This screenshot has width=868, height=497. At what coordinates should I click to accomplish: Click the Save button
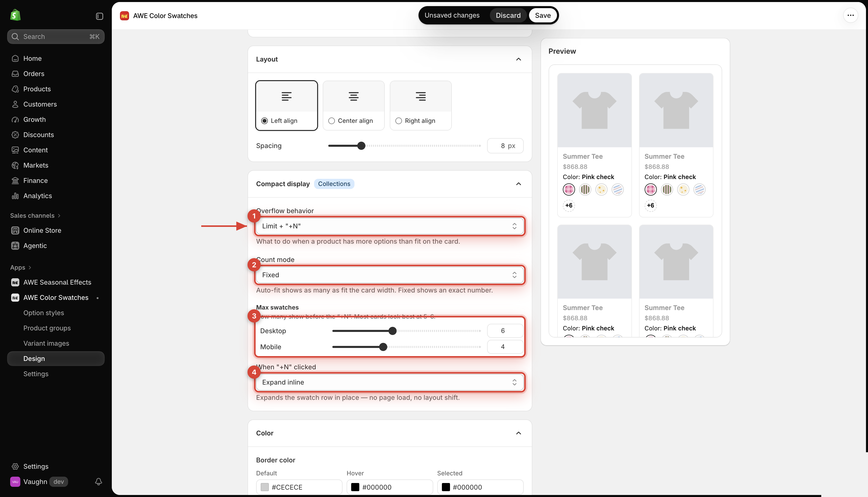click(x=543, y=15)
